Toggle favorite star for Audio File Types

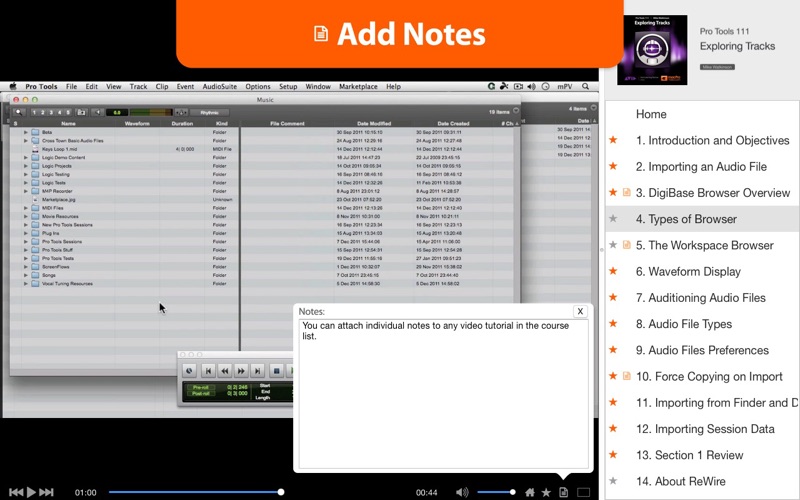tap(613, 323)
